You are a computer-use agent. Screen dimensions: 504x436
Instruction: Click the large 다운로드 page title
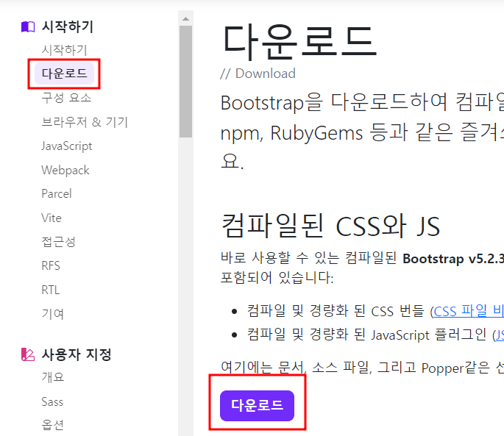(299, 42)
